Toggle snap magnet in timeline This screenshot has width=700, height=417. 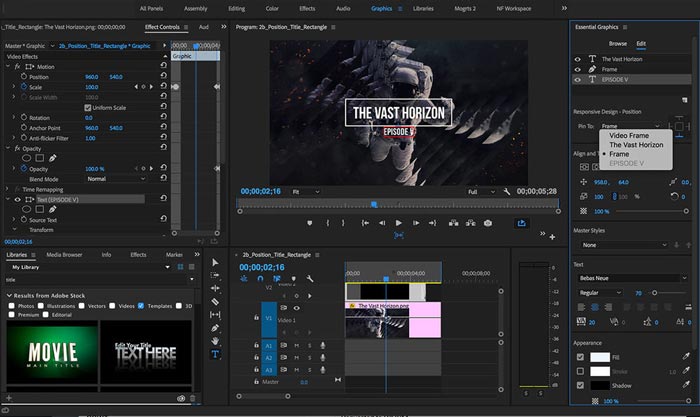coord(260,279)
